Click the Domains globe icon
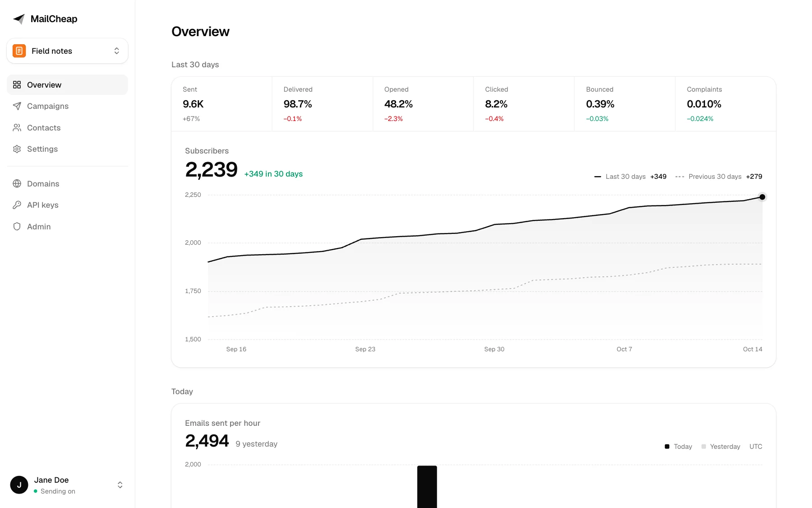812x508 pixels. [x=17, y=184]
